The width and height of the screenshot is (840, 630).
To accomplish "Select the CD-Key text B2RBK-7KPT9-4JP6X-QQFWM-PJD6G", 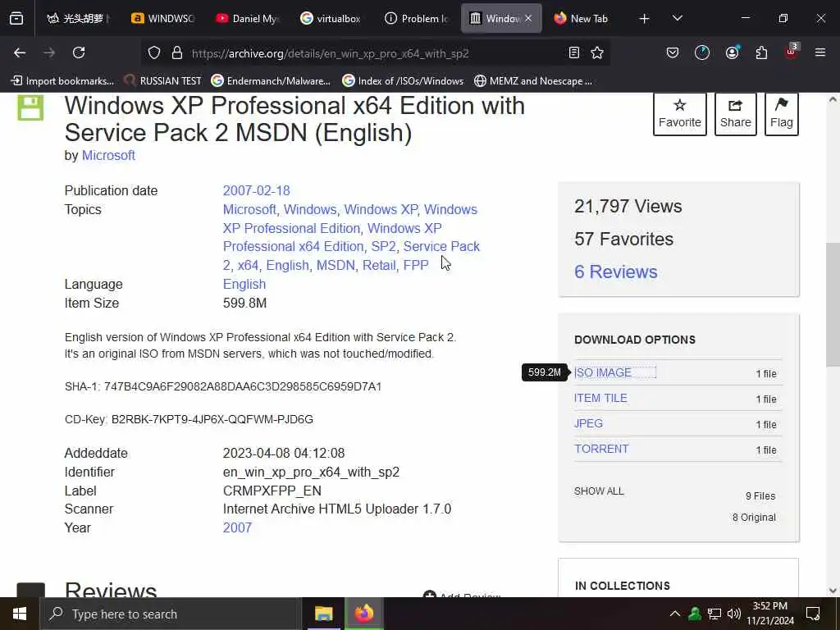I will point(212,419).
